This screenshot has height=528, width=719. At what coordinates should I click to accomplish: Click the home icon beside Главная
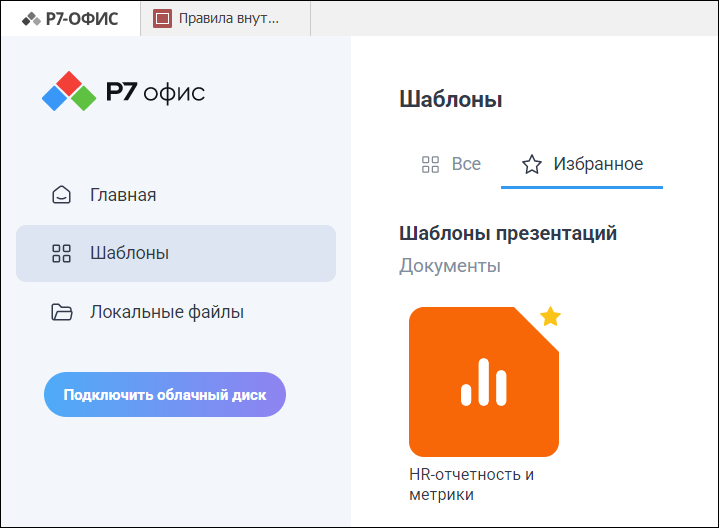61,195
